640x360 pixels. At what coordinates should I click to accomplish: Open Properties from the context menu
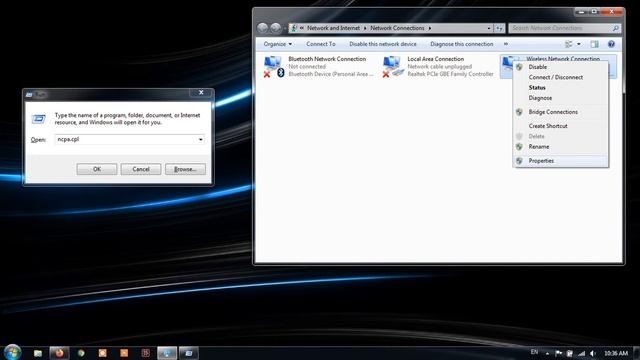coord(560,161)
